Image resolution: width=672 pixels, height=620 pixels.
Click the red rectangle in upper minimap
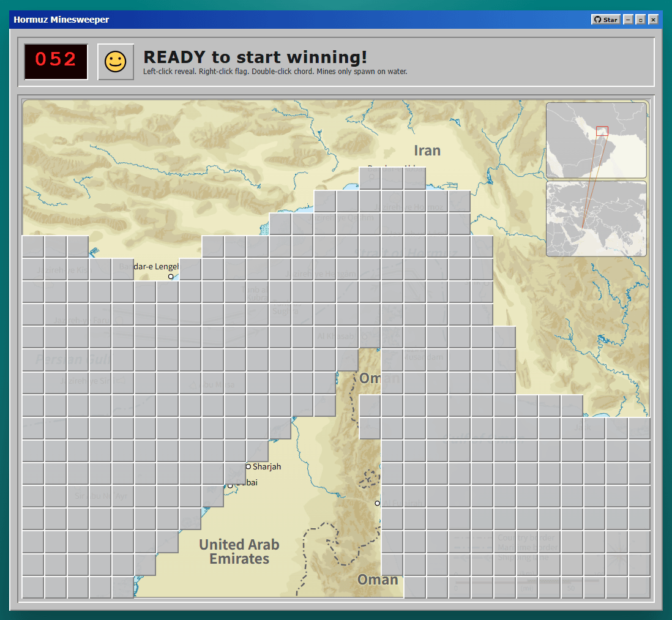[602, 131]
